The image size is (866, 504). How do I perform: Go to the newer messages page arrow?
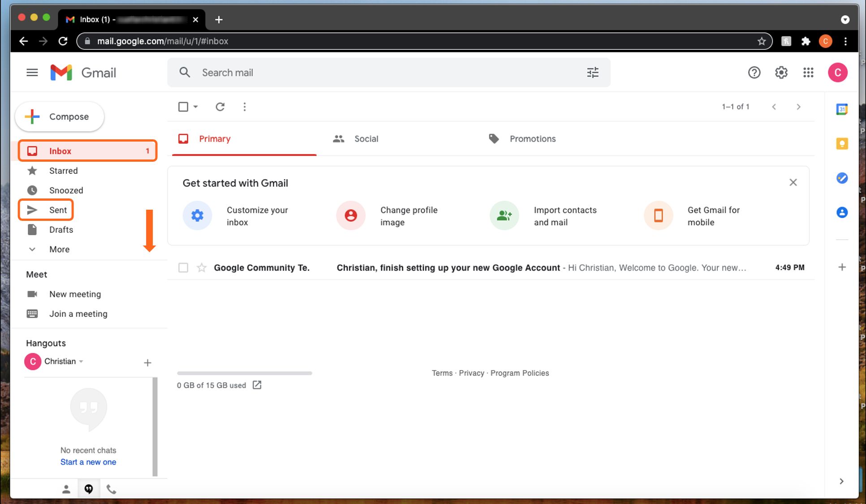click(774, 107)
